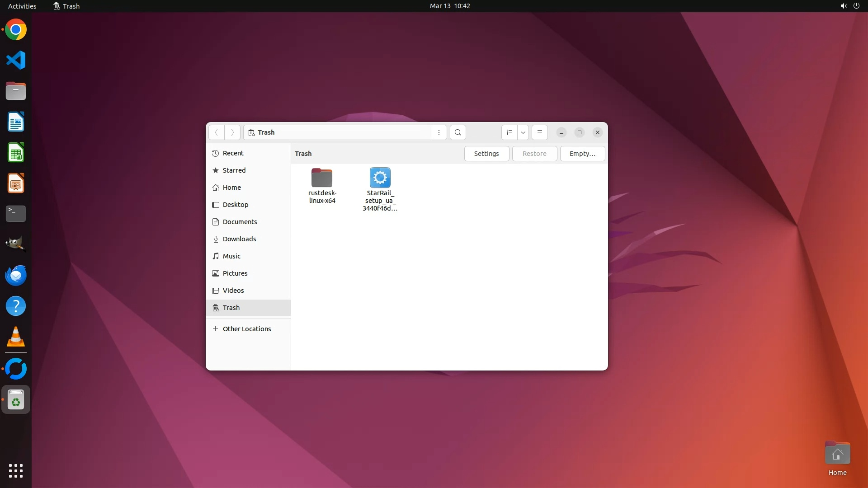Launch VLC from the dock
The image size is (868, 488).
coord(16,337)
